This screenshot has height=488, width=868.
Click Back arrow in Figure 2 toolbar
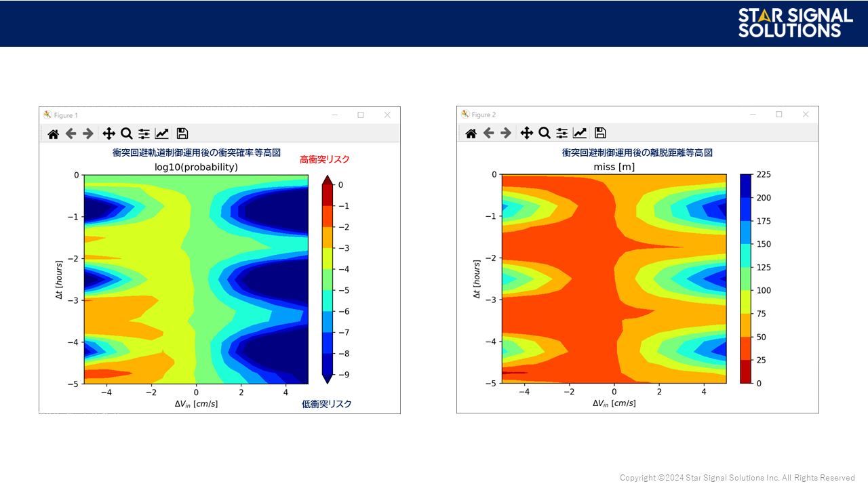pos(488,133)
